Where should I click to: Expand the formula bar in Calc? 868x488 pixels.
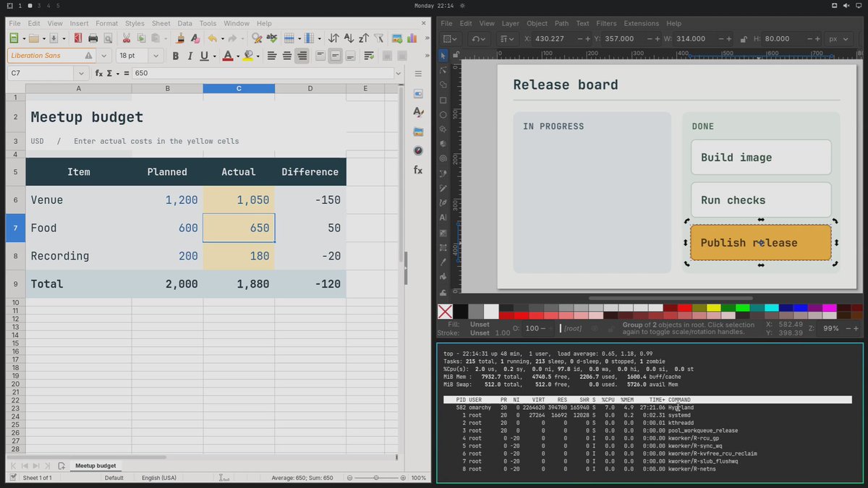(398, 73)
